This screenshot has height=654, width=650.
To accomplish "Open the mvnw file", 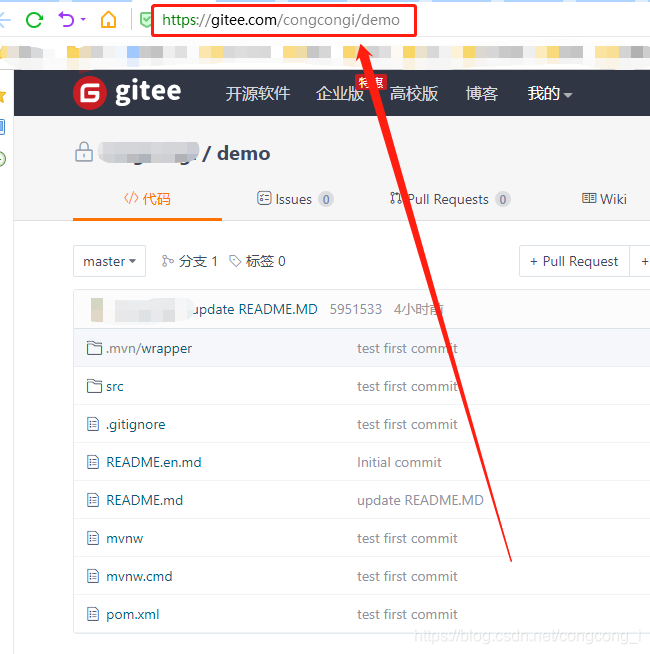I will (x=124, y=538).
